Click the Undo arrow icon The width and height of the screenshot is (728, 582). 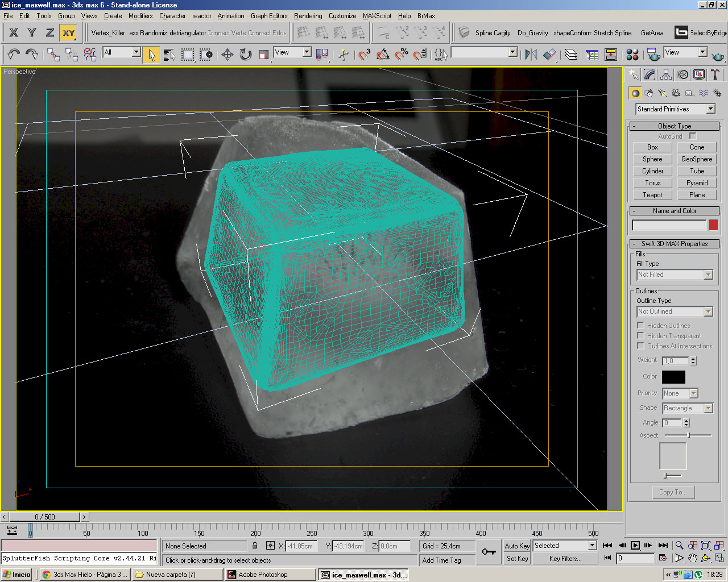(x=14, y=55)
